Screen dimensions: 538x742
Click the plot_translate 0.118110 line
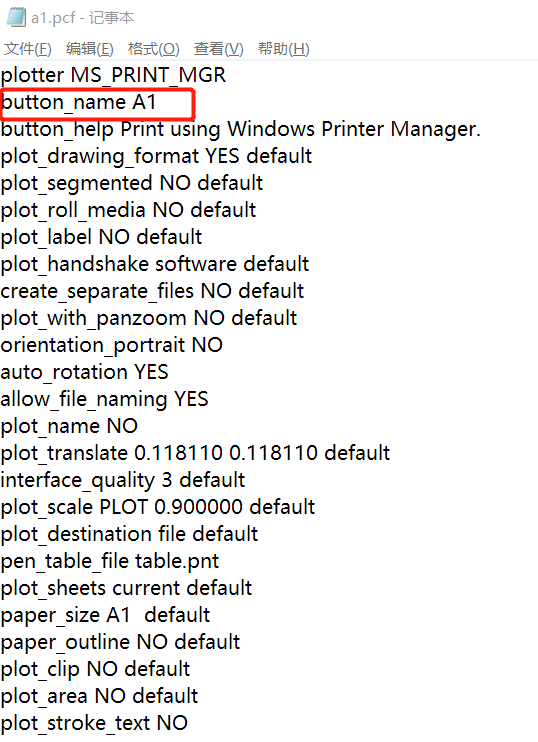point(195,453)
